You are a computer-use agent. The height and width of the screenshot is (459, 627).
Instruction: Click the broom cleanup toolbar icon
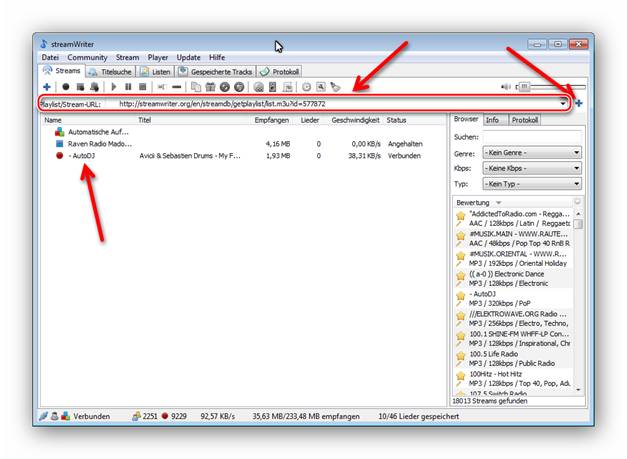(335, 87)
